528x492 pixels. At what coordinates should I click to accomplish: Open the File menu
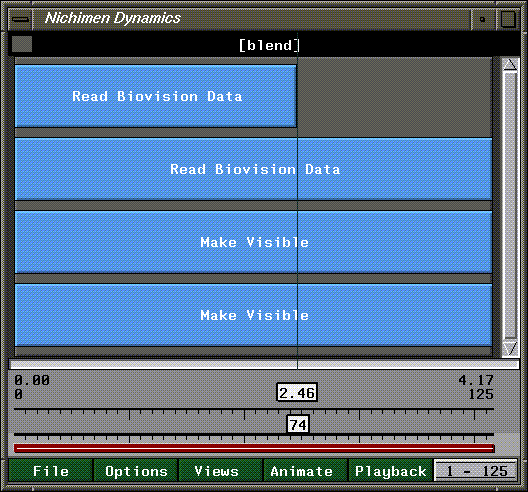(51, 471)
